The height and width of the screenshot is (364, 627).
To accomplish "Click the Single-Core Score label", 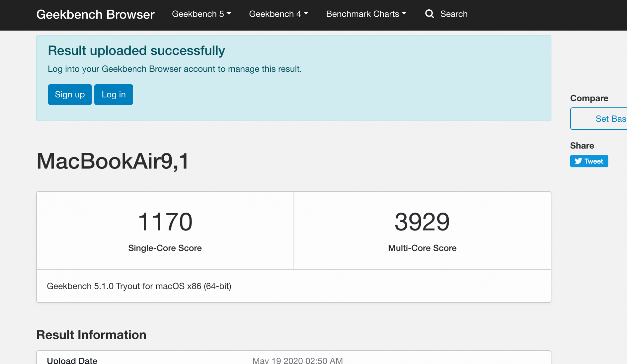I will click(165, 248).
